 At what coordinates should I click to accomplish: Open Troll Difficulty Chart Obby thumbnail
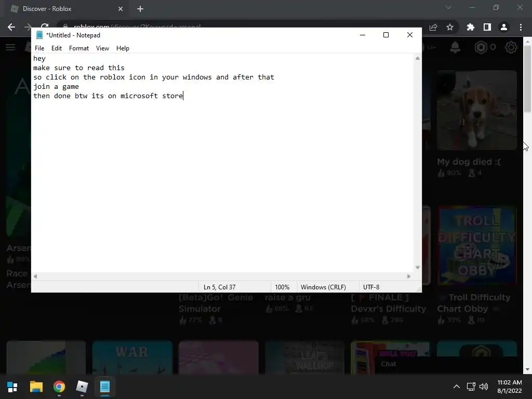[x=477, y=246]
